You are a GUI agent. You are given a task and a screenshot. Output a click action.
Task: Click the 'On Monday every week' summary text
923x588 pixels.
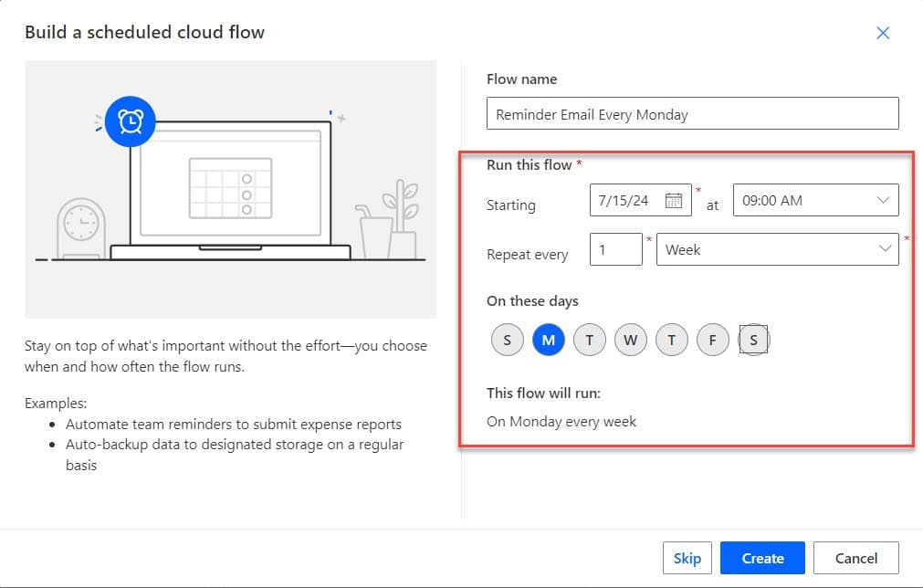pyautogui.click(x=561, y=421)
